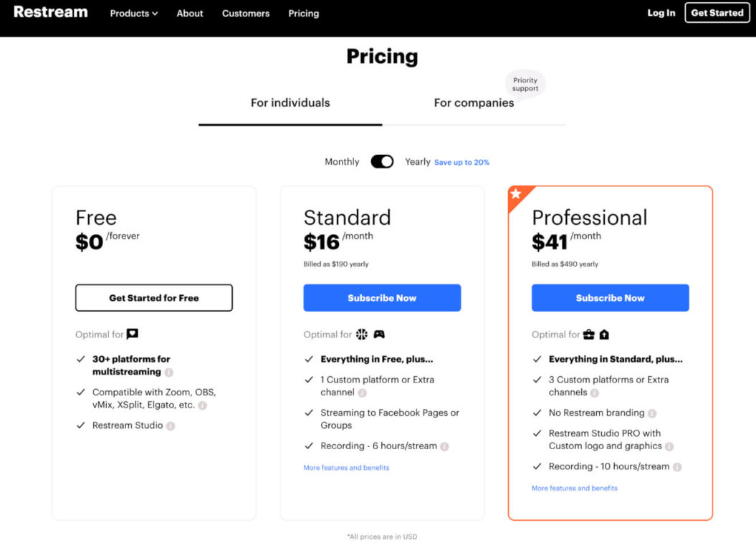Open More features and benefits in Professional
Image resolution: width=756 pixels, height=543 pixels.
(574, 488)
